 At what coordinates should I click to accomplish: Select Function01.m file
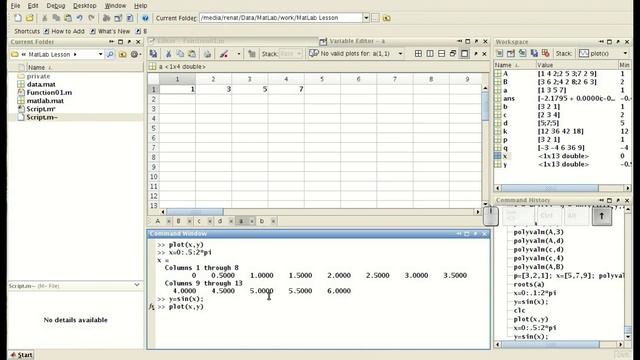tap(49, 93)
